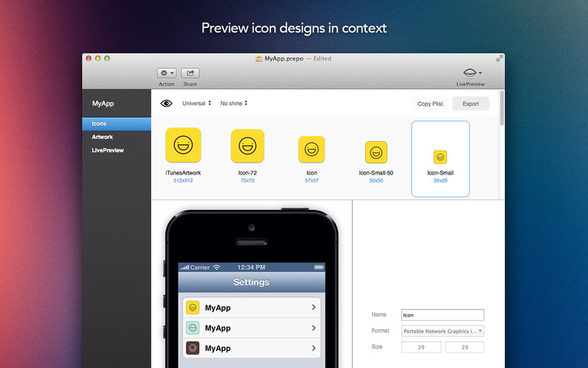Open the Universal device dropdown

(x=197, y=103)
